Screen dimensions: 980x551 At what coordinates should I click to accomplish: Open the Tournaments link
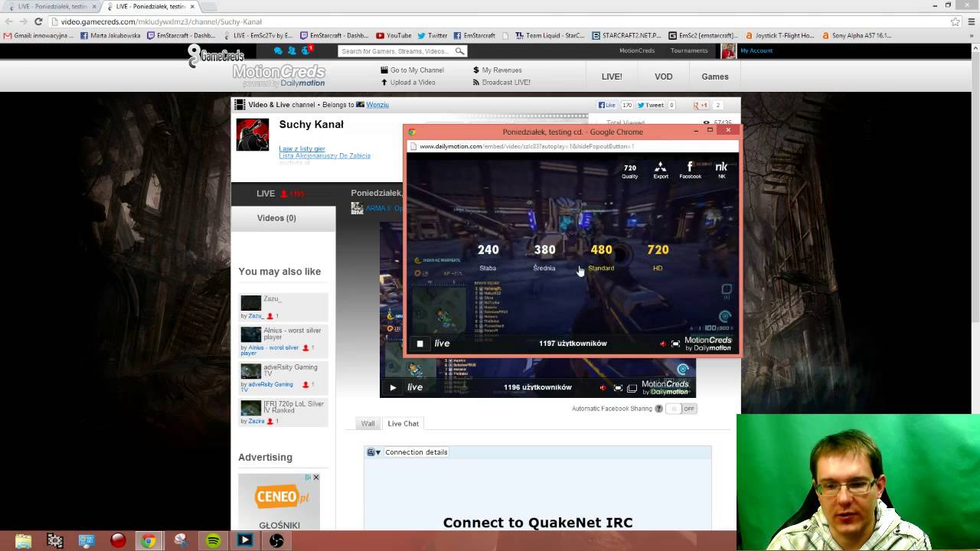[x=689, y=51]
